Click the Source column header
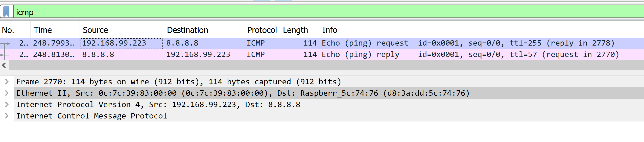This screenshot has width=644, height=142. click(122, 30)
